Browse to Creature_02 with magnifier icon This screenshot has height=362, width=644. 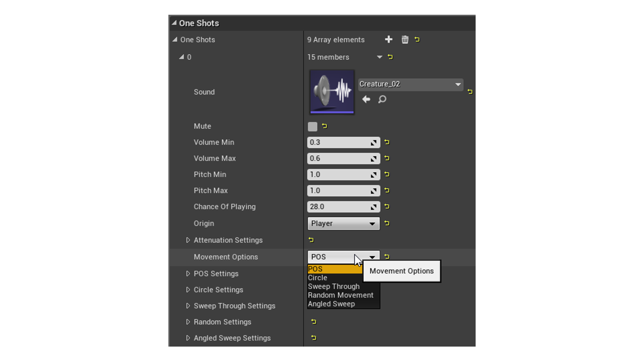point(382,99)
